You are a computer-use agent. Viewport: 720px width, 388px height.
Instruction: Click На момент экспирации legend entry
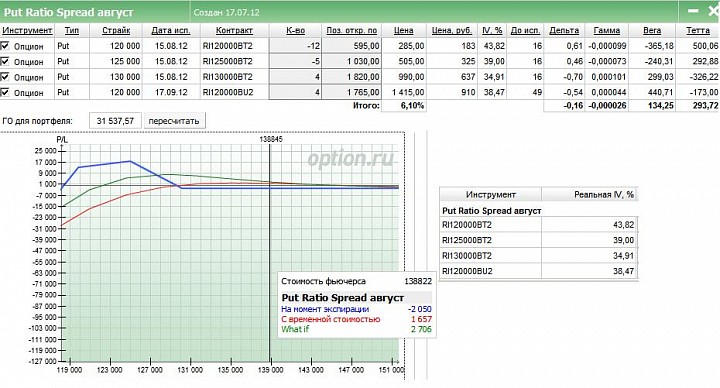325,309
